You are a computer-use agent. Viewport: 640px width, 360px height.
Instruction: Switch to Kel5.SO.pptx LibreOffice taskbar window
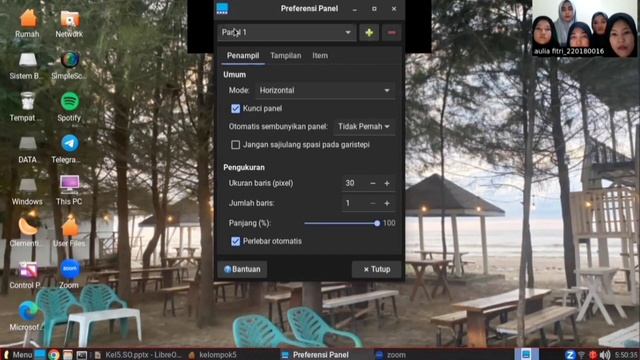tap(138, 355)
